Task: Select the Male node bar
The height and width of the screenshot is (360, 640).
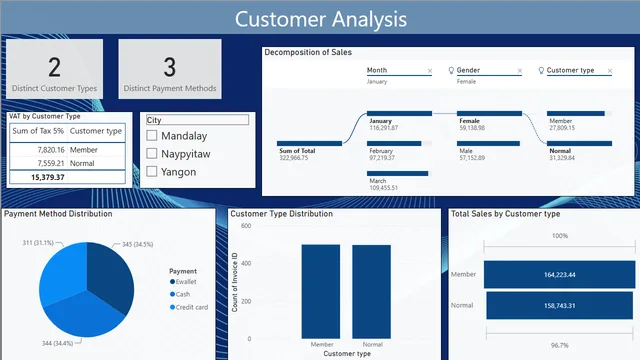Action: click(489, 144)
